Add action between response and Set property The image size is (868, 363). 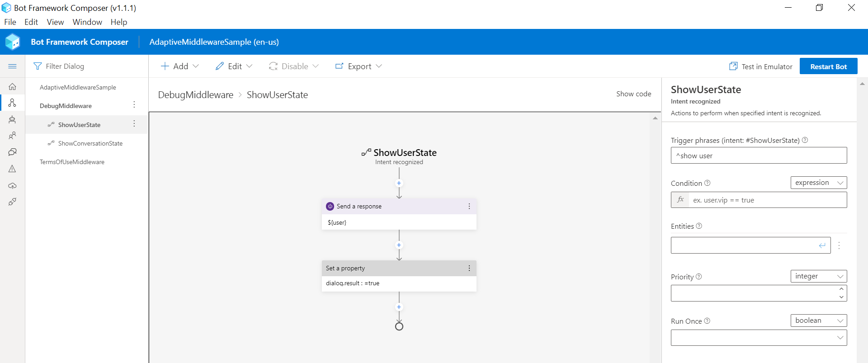point(399,245)
